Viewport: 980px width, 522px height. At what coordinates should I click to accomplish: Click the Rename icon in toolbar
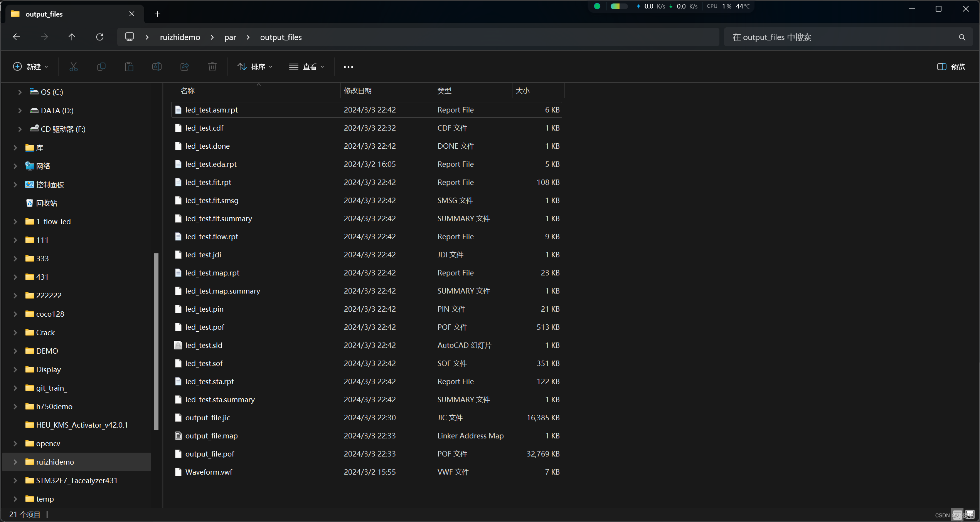pos(157,67)
